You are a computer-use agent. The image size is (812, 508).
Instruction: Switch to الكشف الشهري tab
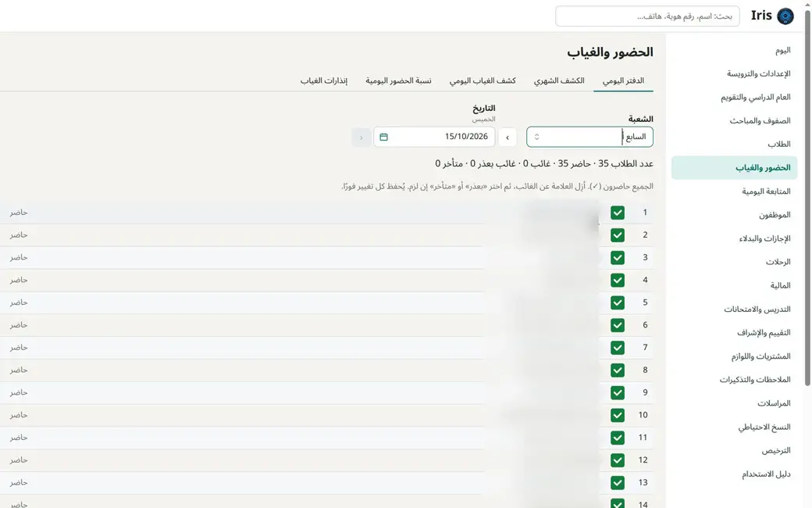(559, 80)
